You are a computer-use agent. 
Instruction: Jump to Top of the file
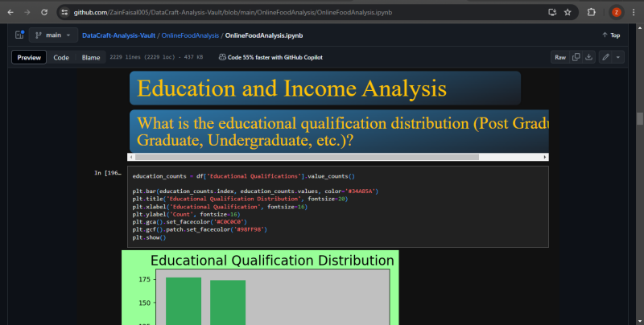coord(610,35)
